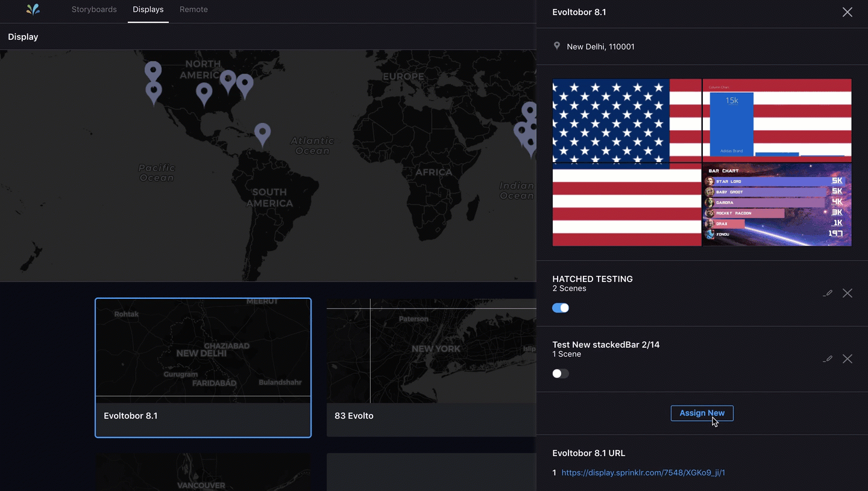Click the Assign New button
Image resolution: width=868 pixels, height=491 pixels.
tap(702, 413)
